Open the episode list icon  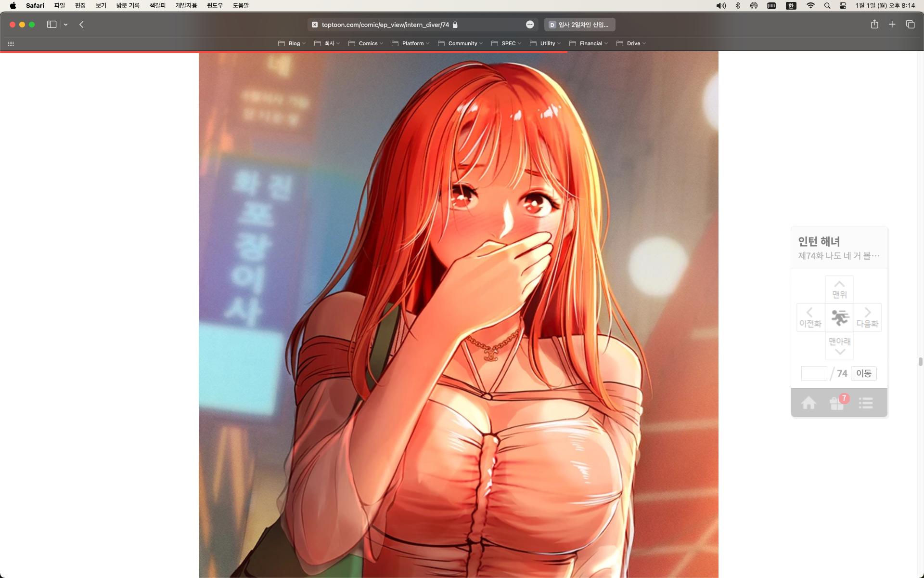coord(866,403)
